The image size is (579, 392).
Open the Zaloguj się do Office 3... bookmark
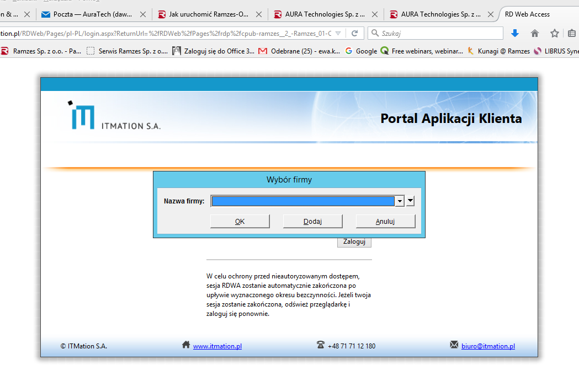[214, 51]
